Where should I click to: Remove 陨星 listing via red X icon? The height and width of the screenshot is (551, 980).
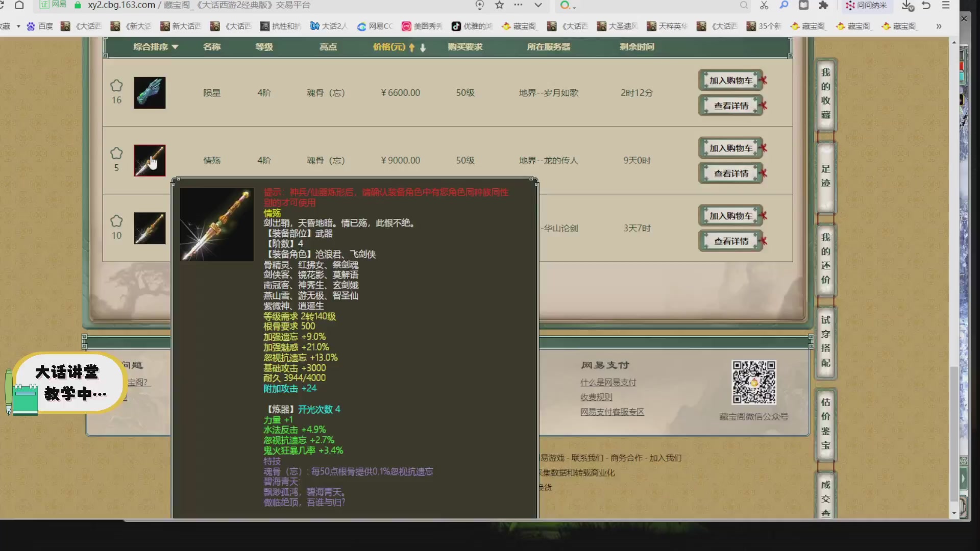pyautogui.click(x=763, y=80)
